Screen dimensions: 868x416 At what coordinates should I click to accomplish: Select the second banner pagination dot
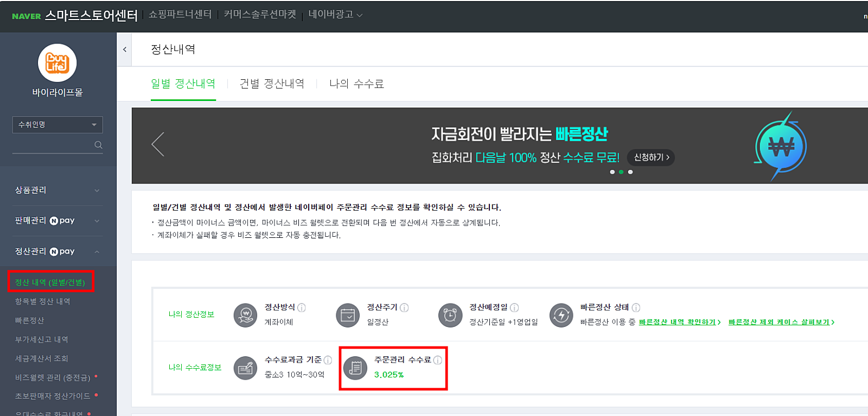click(621, 172)
